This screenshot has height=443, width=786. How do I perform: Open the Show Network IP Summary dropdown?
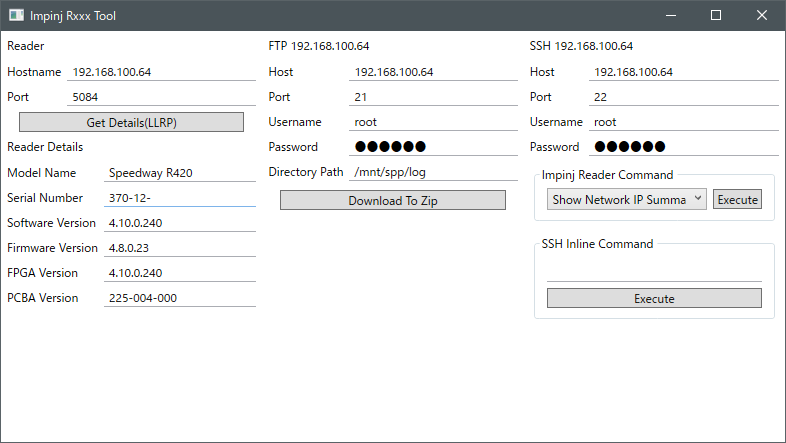pos(627,199)
